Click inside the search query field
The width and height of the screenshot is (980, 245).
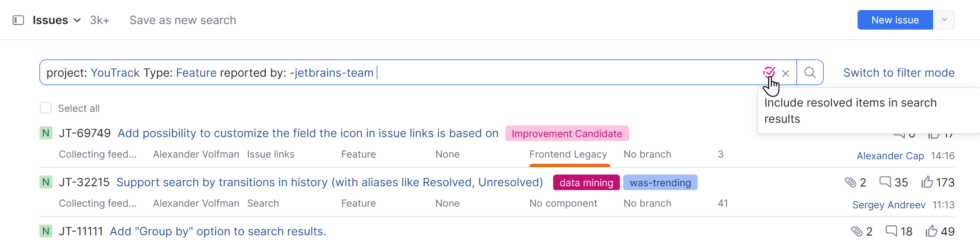coord(399,72)
